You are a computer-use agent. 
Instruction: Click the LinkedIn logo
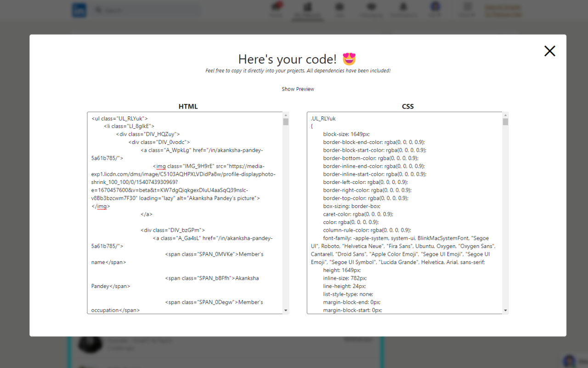[x=79, y=10]
